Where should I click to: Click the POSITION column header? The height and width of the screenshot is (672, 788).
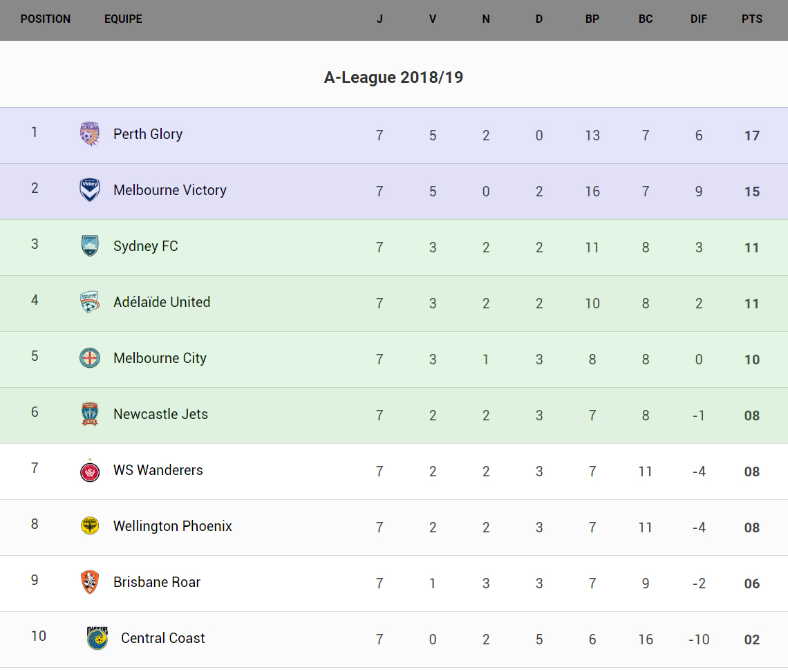(x=46, y=19)
